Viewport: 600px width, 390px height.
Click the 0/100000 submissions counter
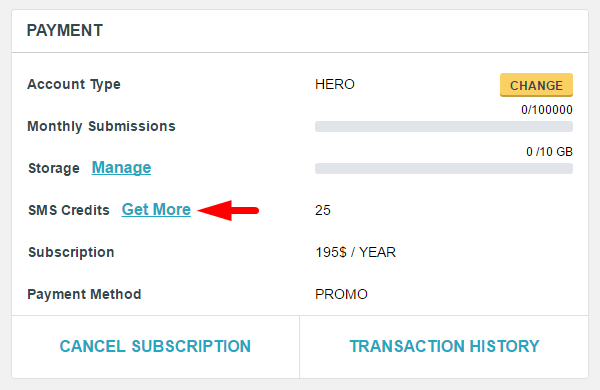tap(547, 110)
